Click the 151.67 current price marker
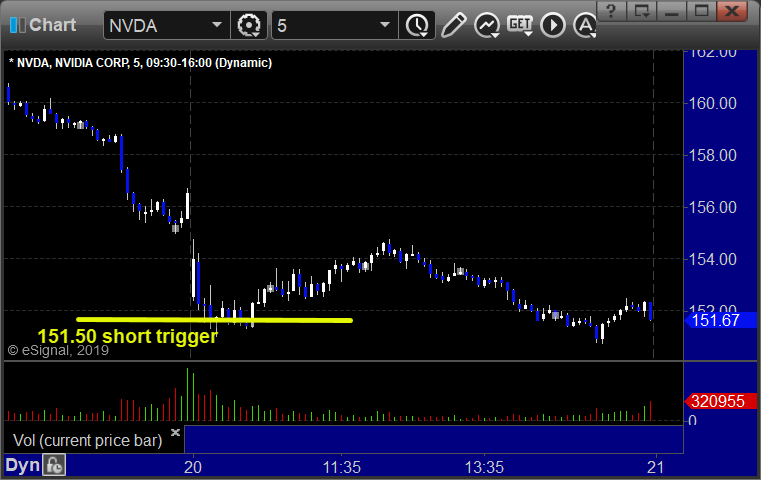Viewport: 761px width, 480px height. click(720, 320)
